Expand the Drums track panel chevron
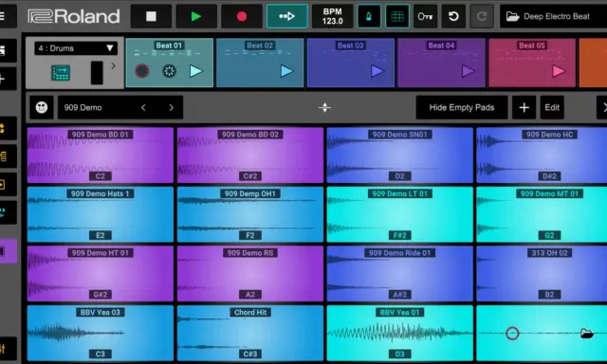The image size is (607, 364). click(x=113, y=66)
